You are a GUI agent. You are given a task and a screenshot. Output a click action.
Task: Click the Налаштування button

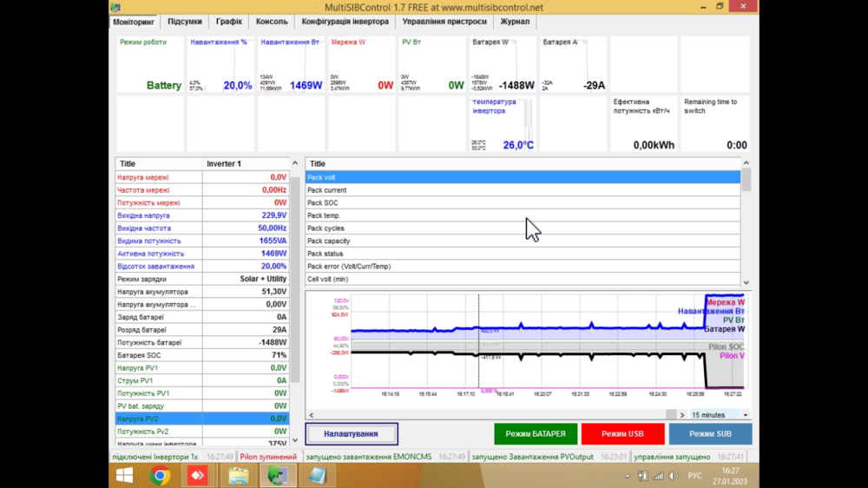[352, 433]
